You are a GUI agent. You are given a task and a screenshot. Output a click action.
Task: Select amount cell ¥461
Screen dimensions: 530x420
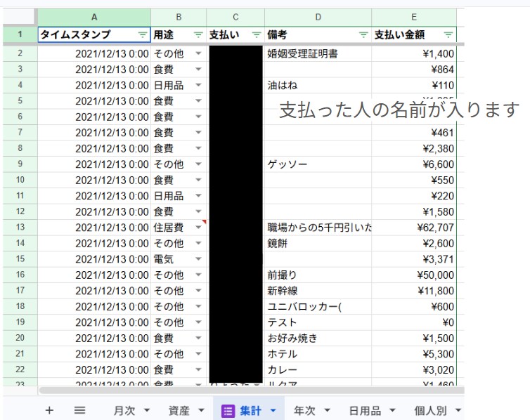click(x=414, y=132)
